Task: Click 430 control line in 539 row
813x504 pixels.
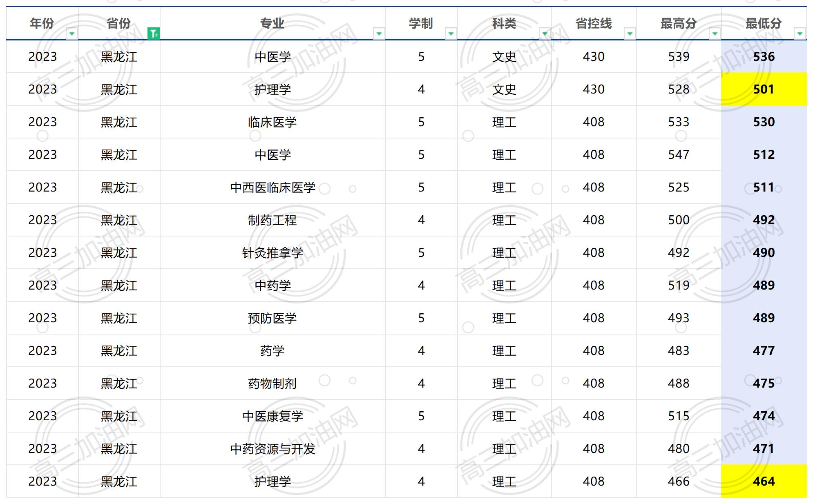Action: (x=594, y=56)
